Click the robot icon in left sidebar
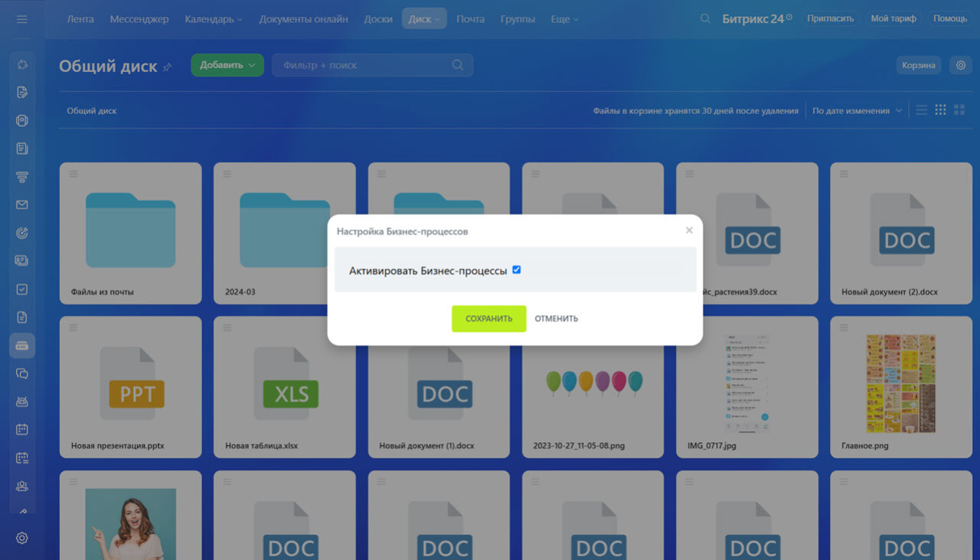980x560 pixels. [22, 402]
